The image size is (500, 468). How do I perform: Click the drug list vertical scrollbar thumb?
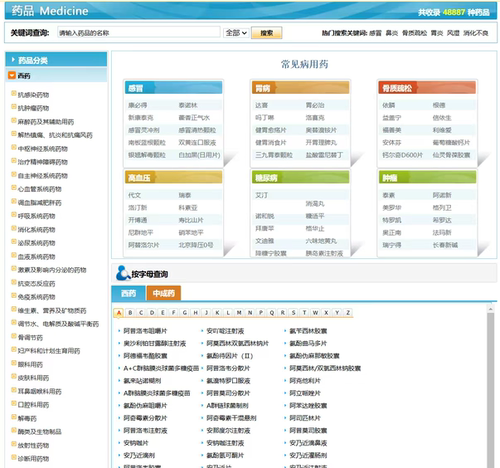(490, 390)
